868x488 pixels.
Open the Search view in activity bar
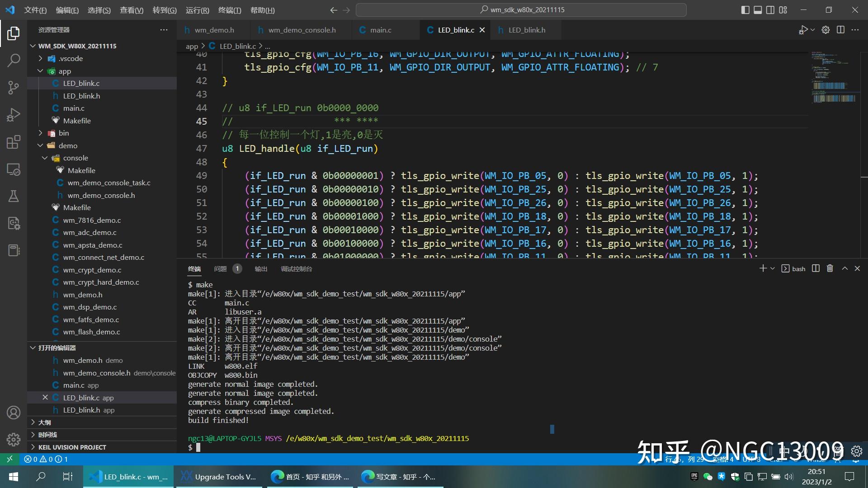(x=14, y=60)
